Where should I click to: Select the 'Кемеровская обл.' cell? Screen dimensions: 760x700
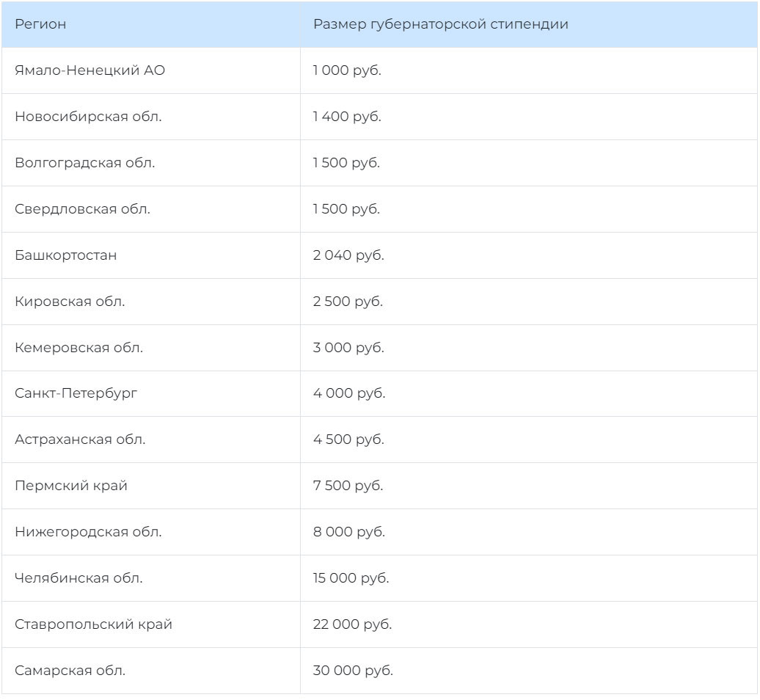[x=78, y=348]
